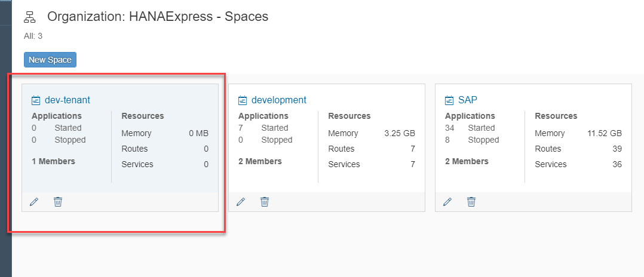Click the Resources heading in dev-tenant card
The height and width of the screenshot is (277, 644).
click(x=143, y=116)
